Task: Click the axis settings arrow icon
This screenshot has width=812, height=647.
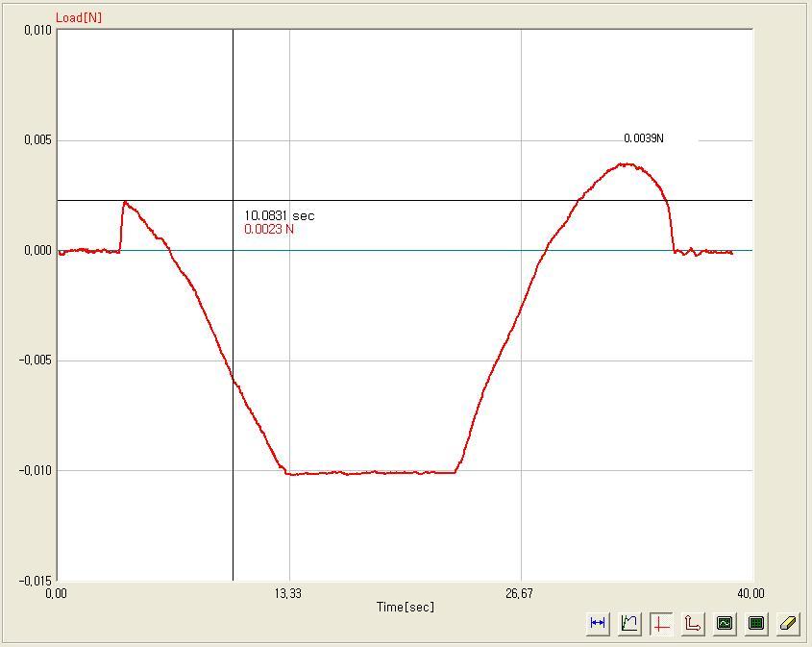Action: (693, 623)
